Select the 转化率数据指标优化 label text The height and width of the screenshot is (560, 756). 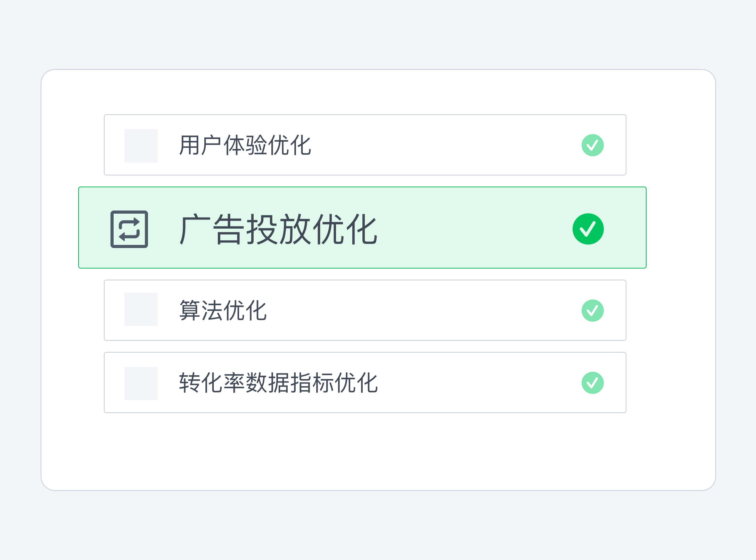tap(278, 383)
